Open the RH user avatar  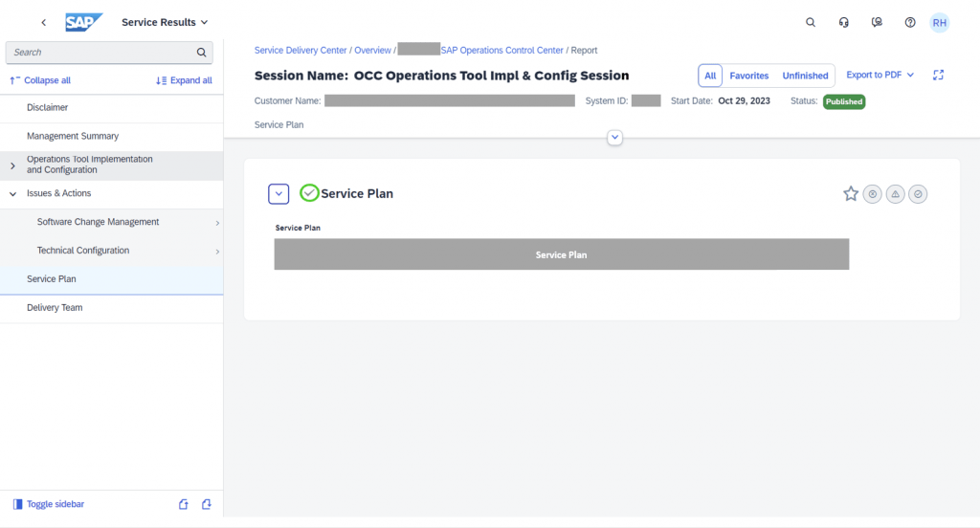pos(940,23)
